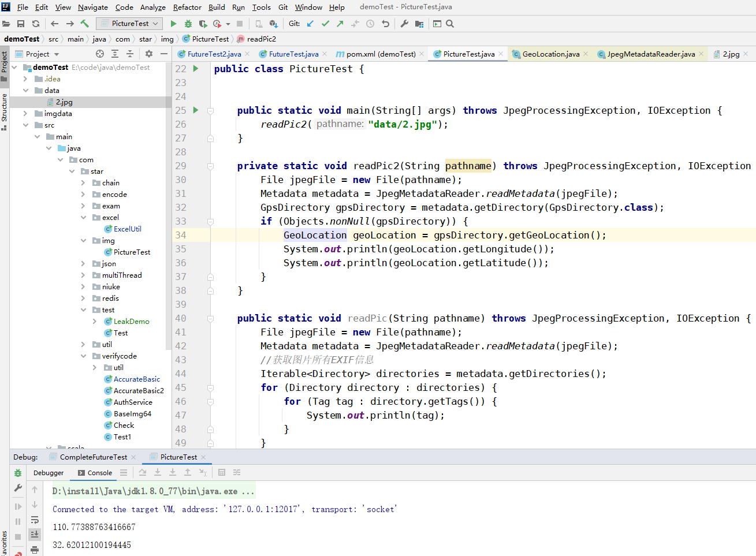Click run gutter arrow beside line 25
756x556 pixels.
point(196,110)
